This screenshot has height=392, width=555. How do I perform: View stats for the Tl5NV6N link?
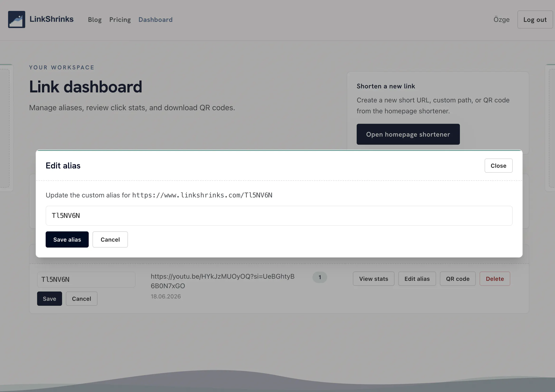[x=374, y=279]
